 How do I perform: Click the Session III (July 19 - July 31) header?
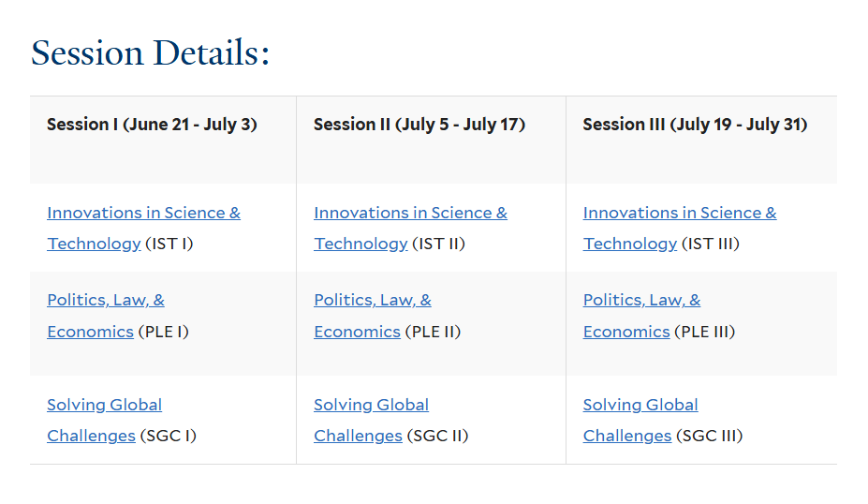694,125
